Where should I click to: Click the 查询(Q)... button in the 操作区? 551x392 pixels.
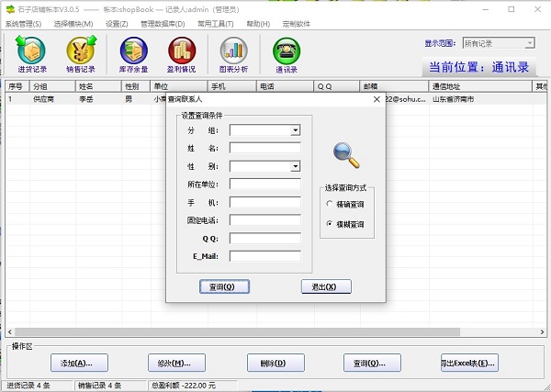(372, 363)
